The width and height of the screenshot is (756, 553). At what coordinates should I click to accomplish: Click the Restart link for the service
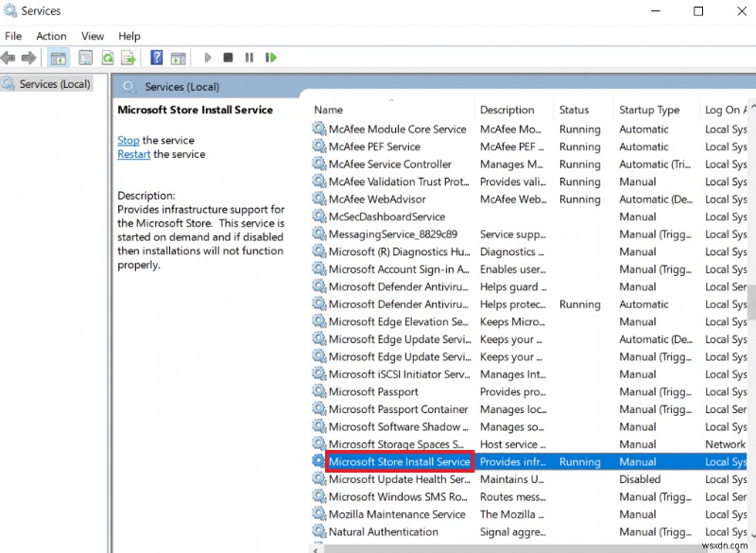[133, 153]
